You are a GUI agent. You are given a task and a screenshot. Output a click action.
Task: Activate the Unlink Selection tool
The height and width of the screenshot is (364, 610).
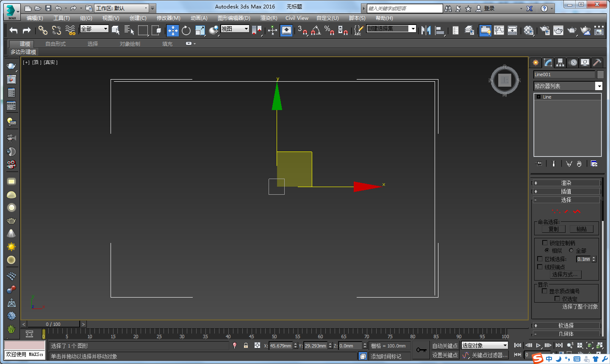point(56,30)
